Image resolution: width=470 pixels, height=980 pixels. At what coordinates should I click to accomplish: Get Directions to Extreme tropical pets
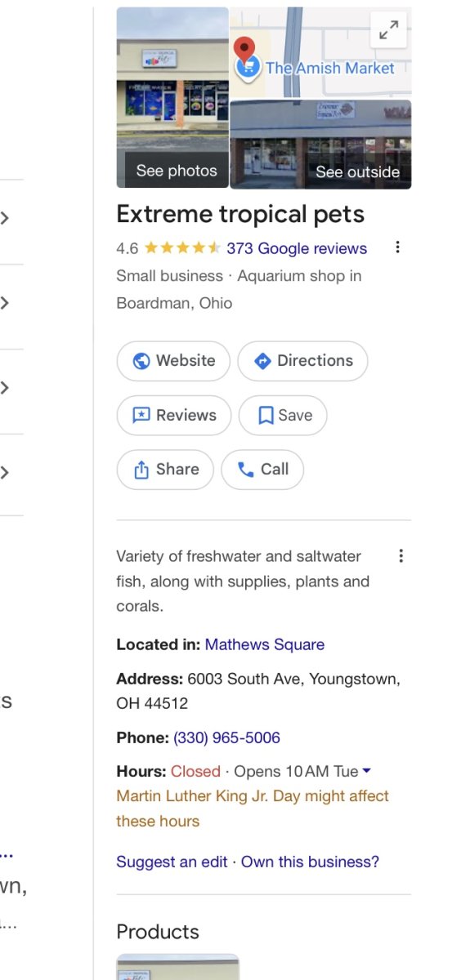302,361
